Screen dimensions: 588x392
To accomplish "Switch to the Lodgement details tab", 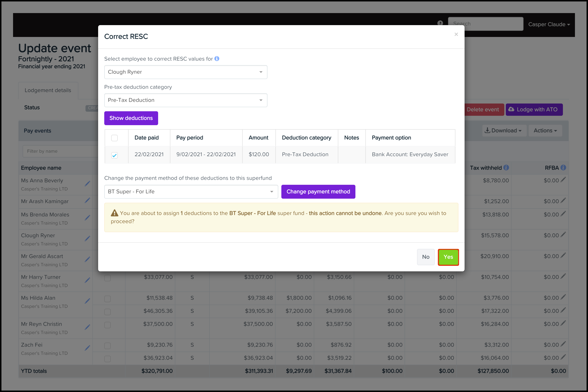I will tap(48, 90).
